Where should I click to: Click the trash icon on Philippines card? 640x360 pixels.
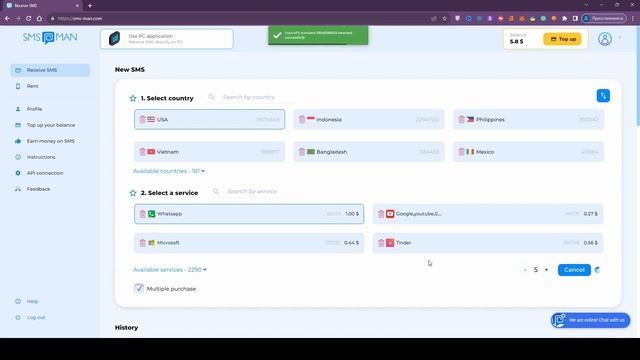[461, 119]
